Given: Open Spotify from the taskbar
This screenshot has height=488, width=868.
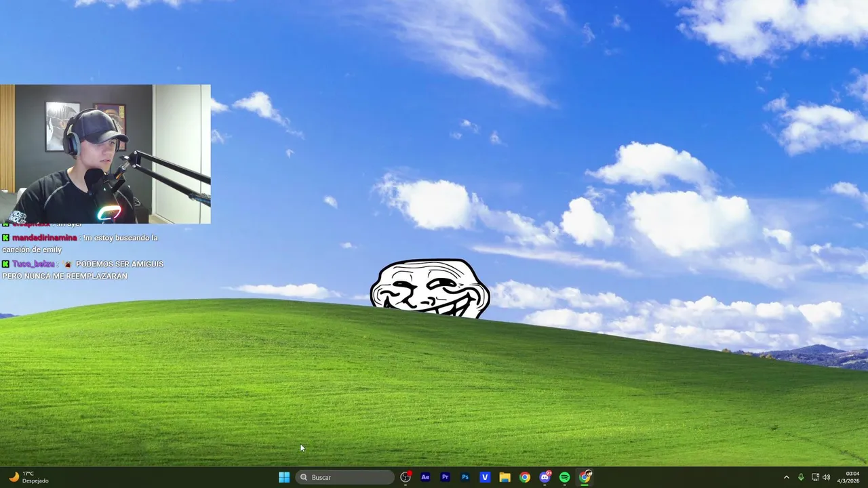Looking at the screenshot, I should click(x=565, y=477).
